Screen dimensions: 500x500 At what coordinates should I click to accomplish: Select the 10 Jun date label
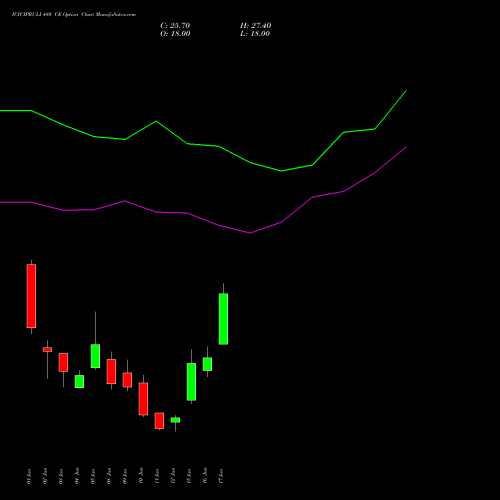pyautogui.click(x=141, y=476)
